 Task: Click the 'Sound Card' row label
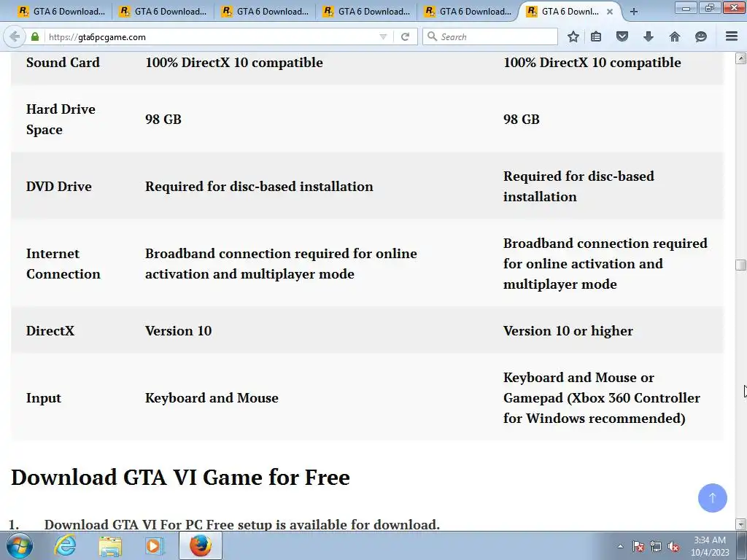63,63
